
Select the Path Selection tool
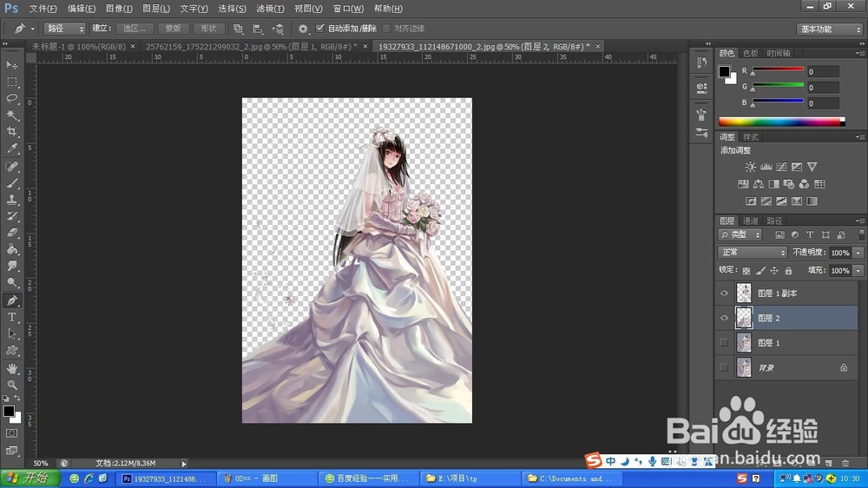(x=11, y=334)
